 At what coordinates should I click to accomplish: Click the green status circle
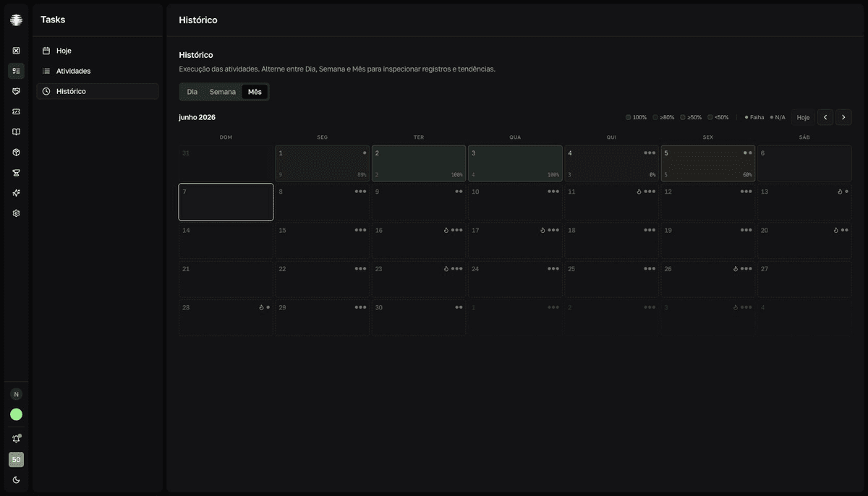coord(16,414)
